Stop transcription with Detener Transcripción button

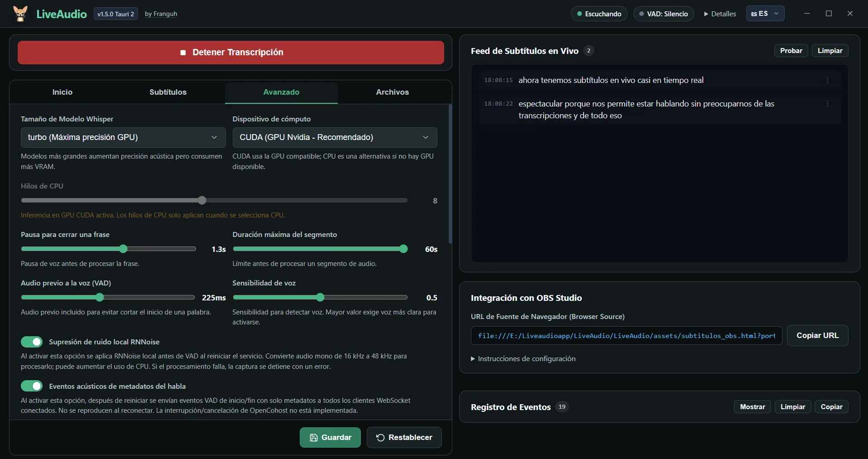231,53
